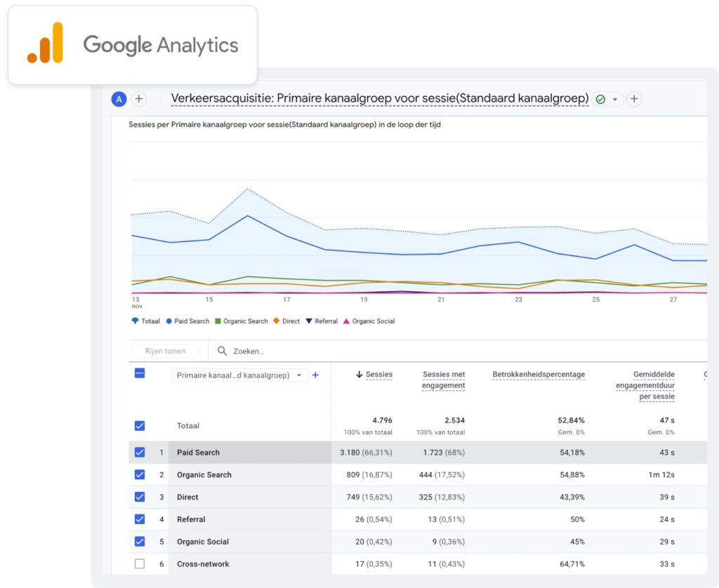719x588 pixels.
Task: Uncheck the Paid Search row checkbox
Action: coord(140,453)
